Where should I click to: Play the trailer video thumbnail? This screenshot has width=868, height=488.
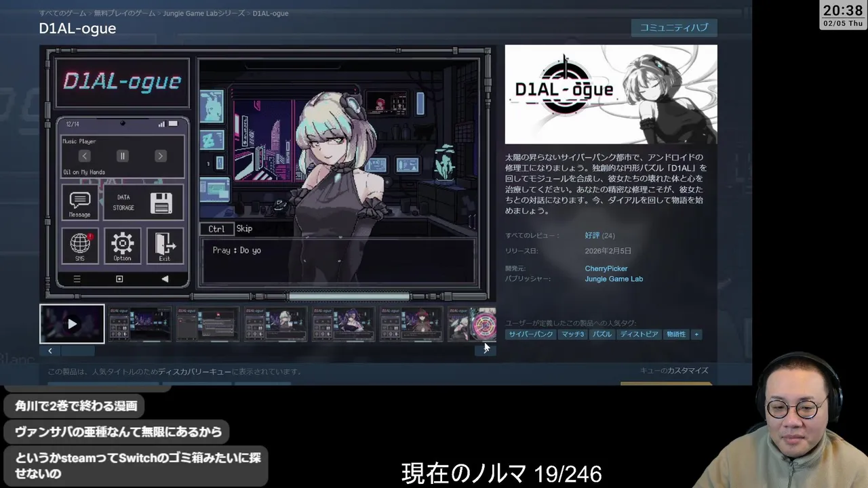(x=72, y=324)
